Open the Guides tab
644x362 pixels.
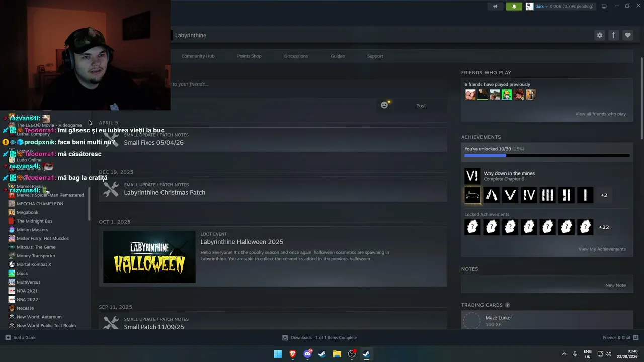pos(338,56)
